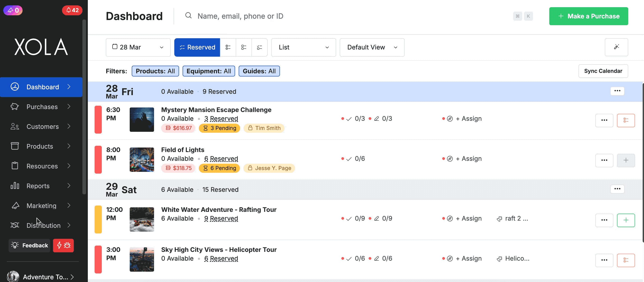Click the White Water Adventure rafting thumbnail
Viewport: 644px width, 282px height.
pyautogui.click(x=142, y=219)
